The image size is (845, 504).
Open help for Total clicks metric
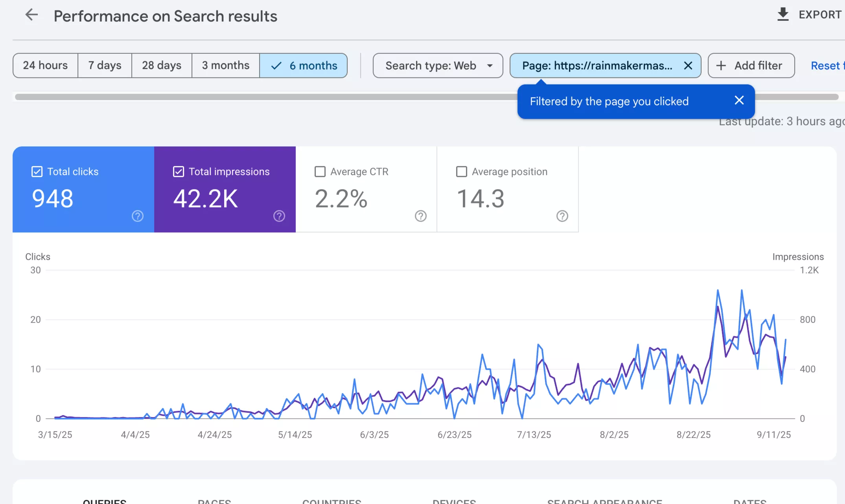137,216
